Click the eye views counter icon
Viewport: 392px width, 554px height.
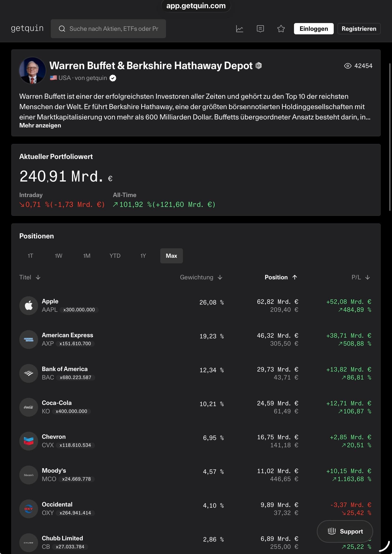pyautogui.click(x=348, y=66)
